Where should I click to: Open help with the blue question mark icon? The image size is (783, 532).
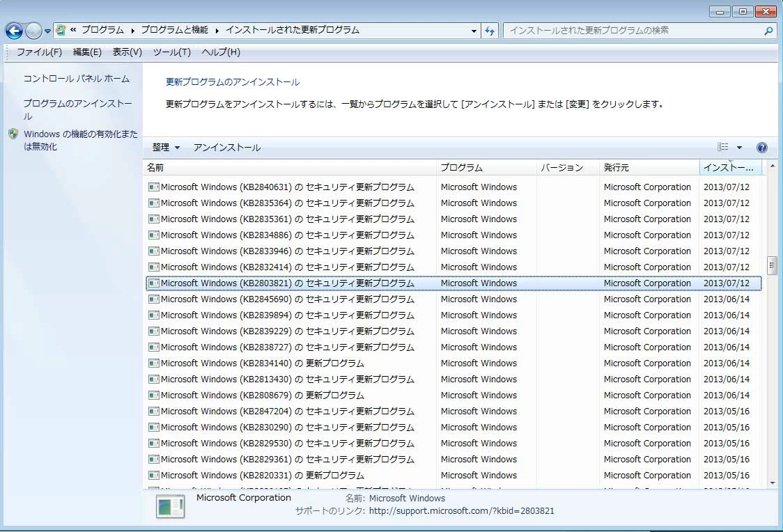(x=762, y=147)
